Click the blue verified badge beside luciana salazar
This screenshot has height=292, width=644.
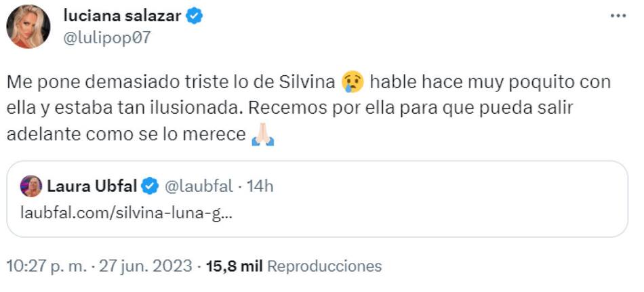coord(195,16)
